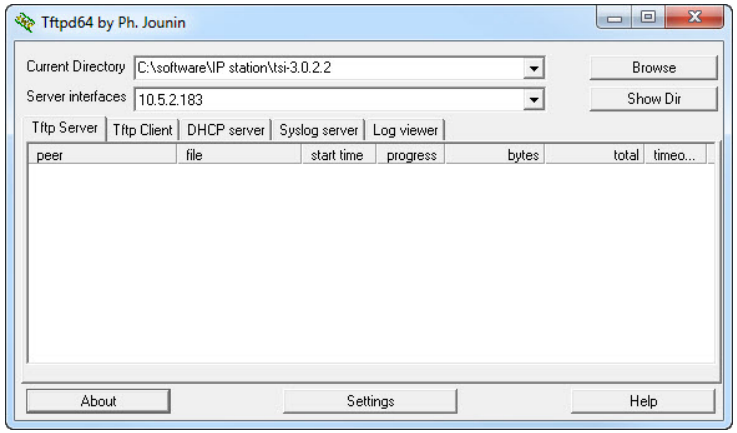Select the Log viewer tab
This screenshot has width=737, height=433.
405,130
